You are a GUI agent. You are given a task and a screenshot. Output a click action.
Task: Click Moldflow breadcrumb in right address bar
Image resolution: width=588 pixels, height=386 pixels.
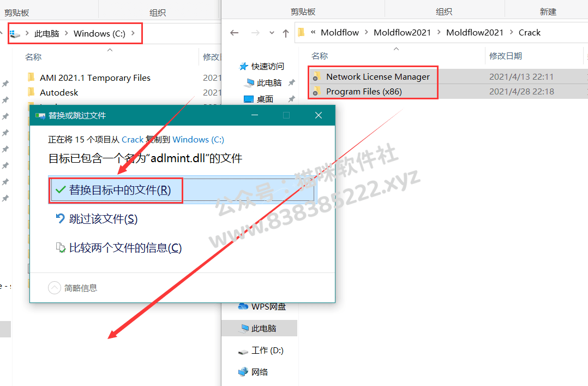[340, 33]
